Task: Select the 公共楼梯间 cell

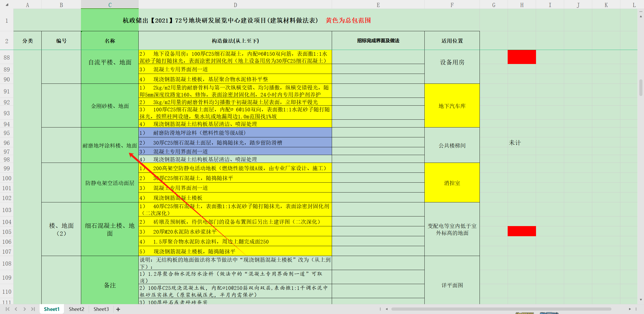Action: [452, 145]
